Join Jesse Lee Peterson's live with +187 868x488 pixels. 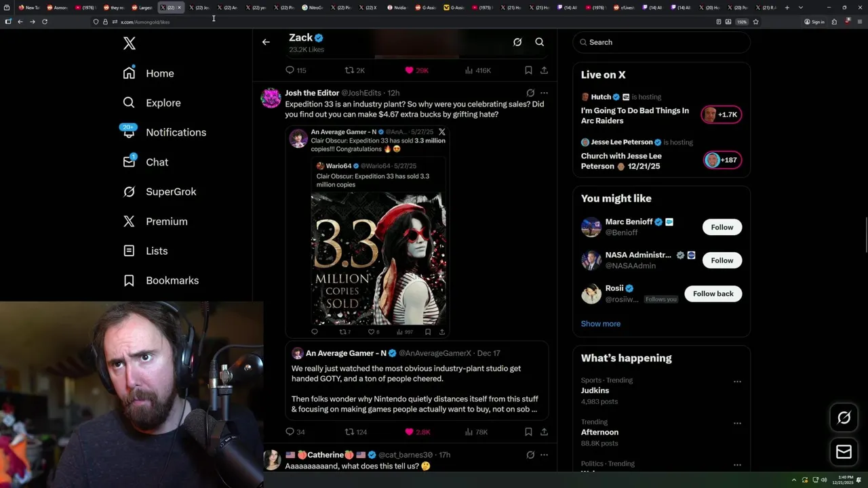[x=722, y=160]
